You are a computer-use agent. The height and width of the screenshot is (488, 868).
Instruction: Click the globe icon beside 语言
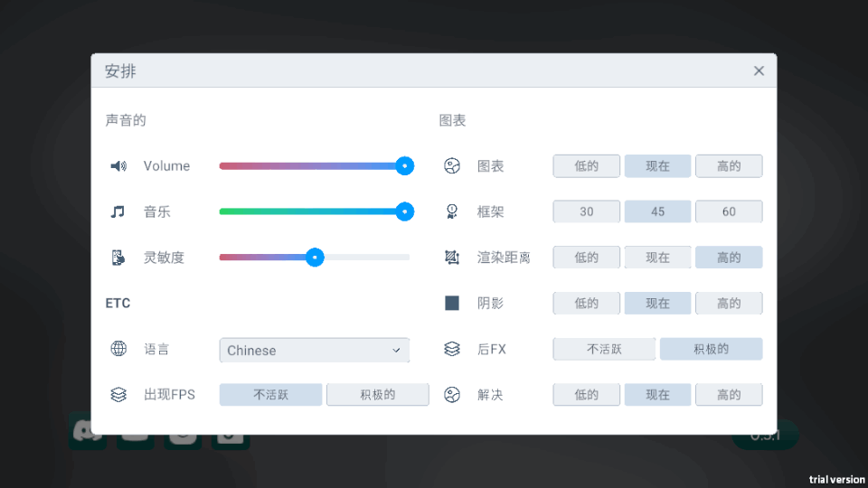point(118,349)
